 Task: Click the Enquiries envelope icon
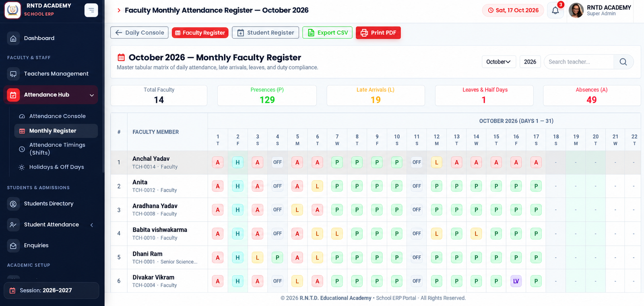point(13,246)
